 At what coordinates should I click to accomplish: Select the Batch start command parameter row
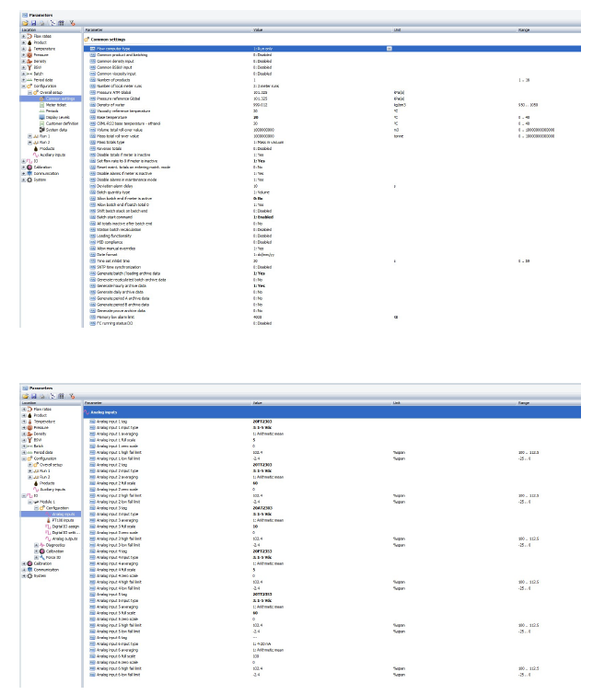332,217
